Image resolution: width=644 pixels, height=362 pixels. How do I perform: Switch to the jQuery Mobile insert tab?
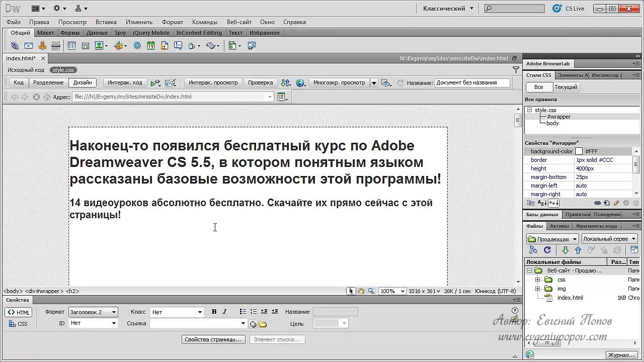151,33
